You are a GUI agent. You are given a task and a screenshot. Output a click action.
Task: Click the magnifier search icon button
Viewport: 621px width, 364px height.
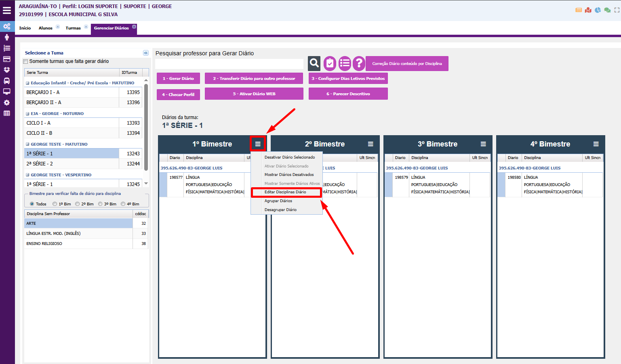click(x=314, y=63)
